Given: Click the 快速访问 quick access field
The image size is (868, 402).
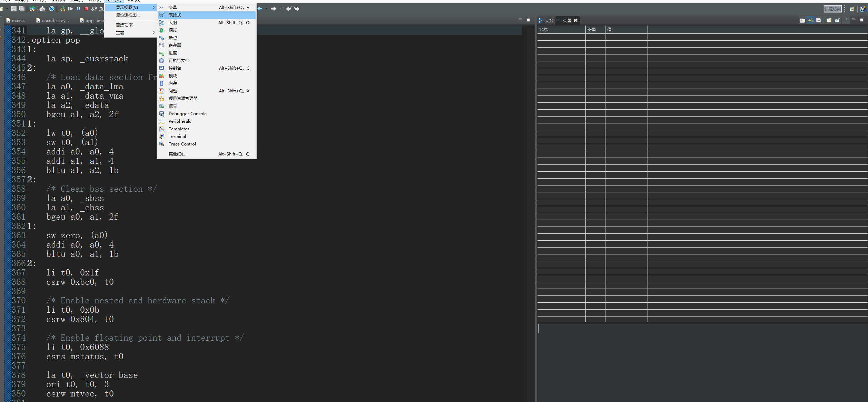Looking at the screenshot, I should pyautogui.click(x=833, y=9).
